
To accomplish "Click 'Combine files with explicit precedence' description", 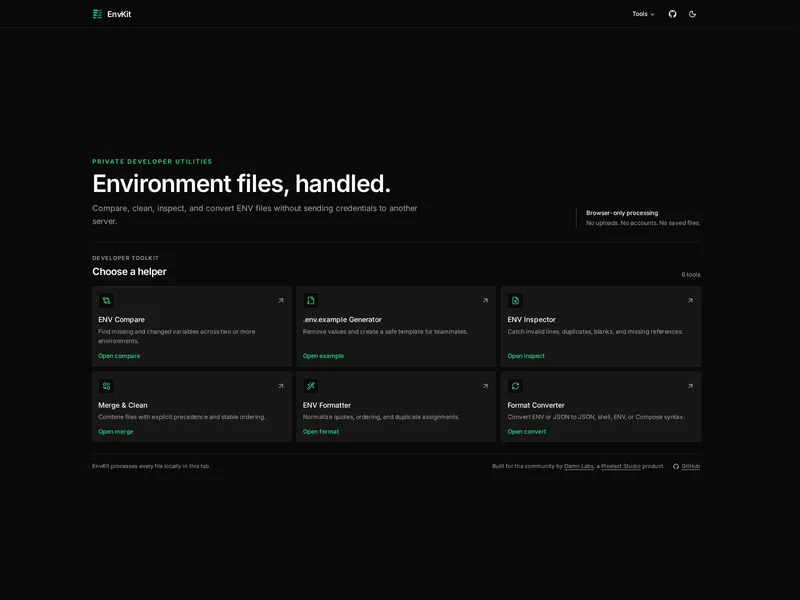I will pos(182,417).
